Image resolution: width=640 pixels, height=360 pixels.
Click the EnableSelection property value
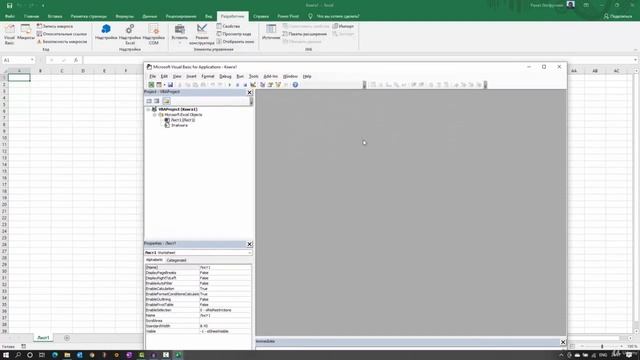[225, 310]
